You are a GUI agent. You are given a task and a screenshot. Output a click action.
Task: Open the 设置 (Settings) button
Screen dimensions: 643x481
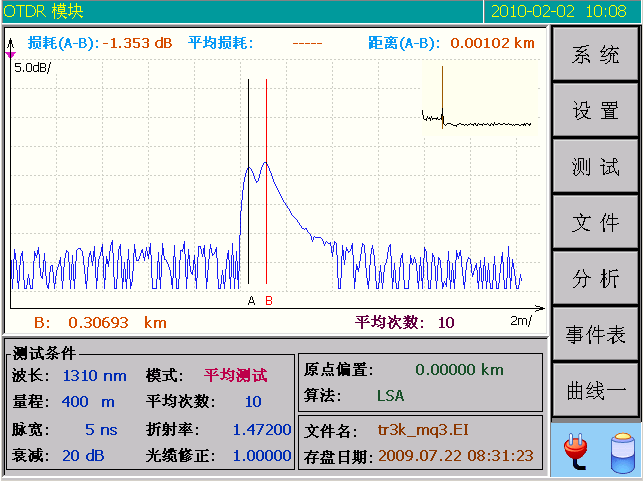pos(595,110)
